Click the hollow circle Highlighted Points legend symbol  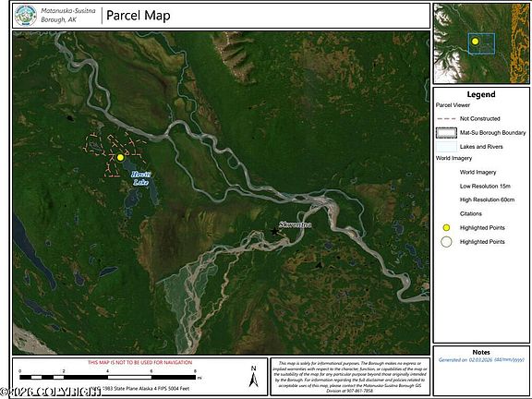[x=446, y=242]
